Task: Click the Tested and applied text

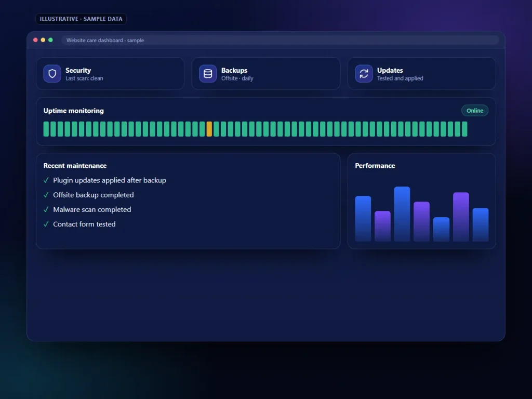Action: (x=400, y=78)
